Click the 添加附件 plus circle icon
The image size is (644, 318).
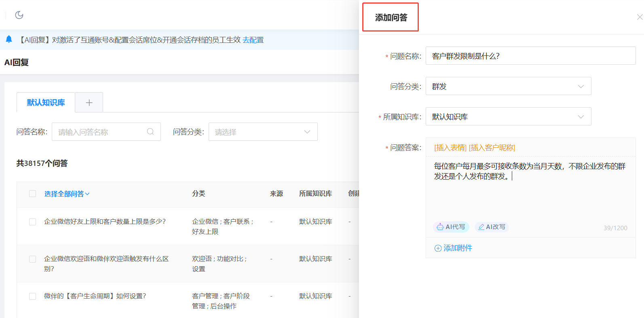(x=438, y=248)
